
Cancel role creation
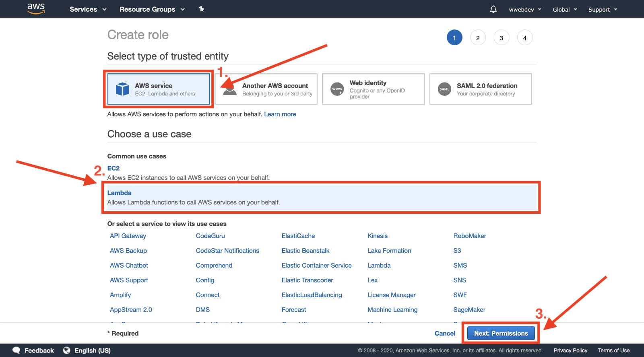[x=445, y=333]
